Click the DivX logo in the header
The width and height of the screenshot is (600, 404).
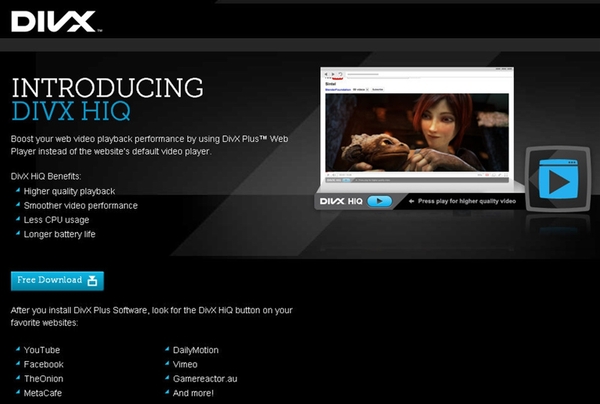click(x=56, y=21)
